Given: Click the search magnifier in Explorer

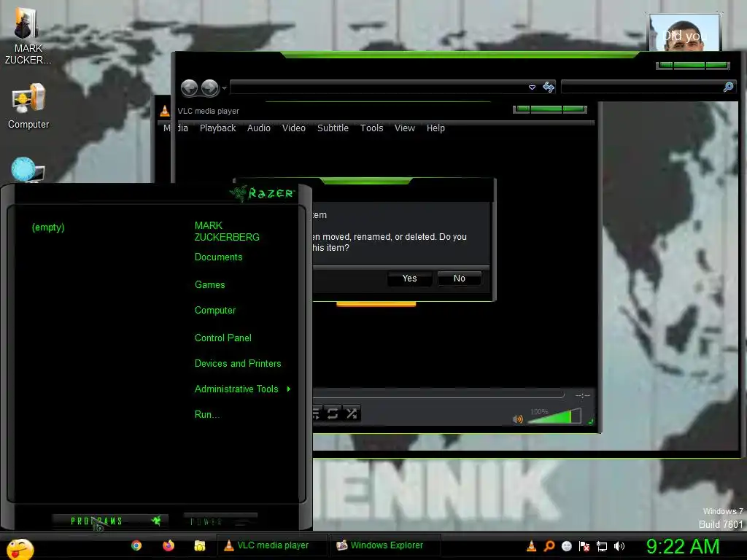Looking at the screenshot, I should 729,87.
